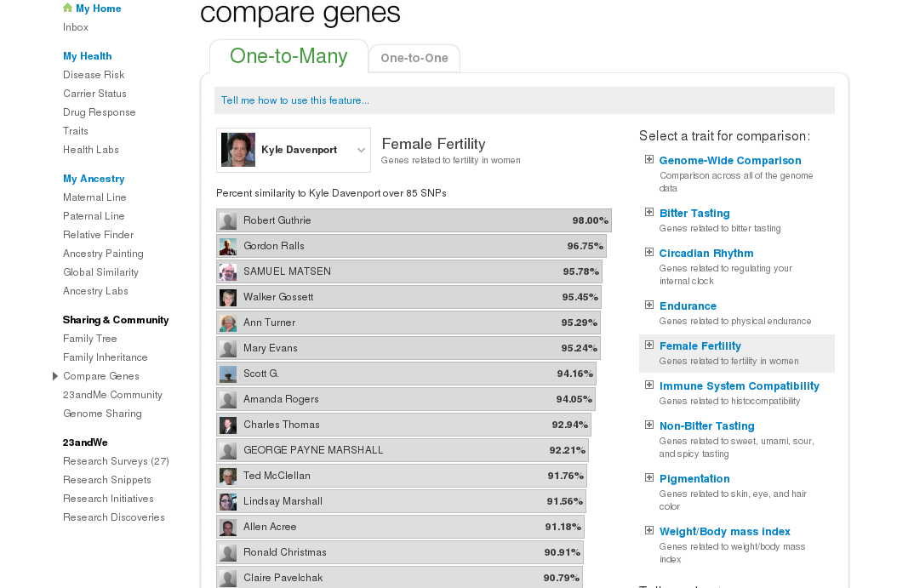The image size is (914, 588).
Task: Click Amanda Rogers' profile avatar
Action: 228,400
